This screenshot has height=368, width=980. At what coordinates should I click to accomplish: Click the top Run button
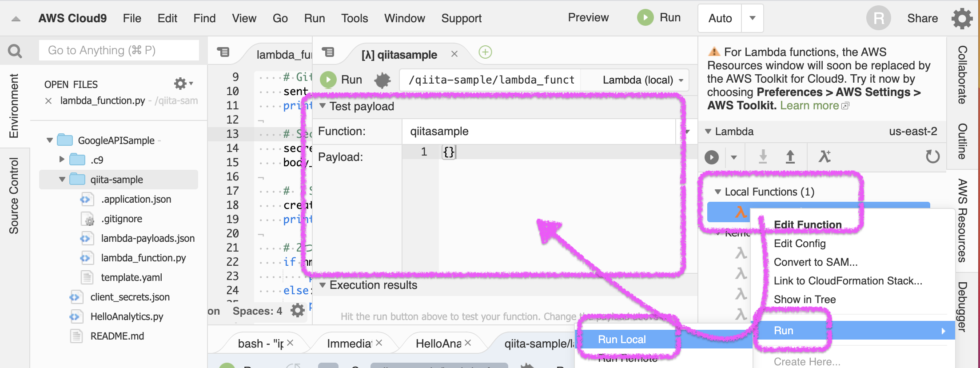click(x=659, y=18)
